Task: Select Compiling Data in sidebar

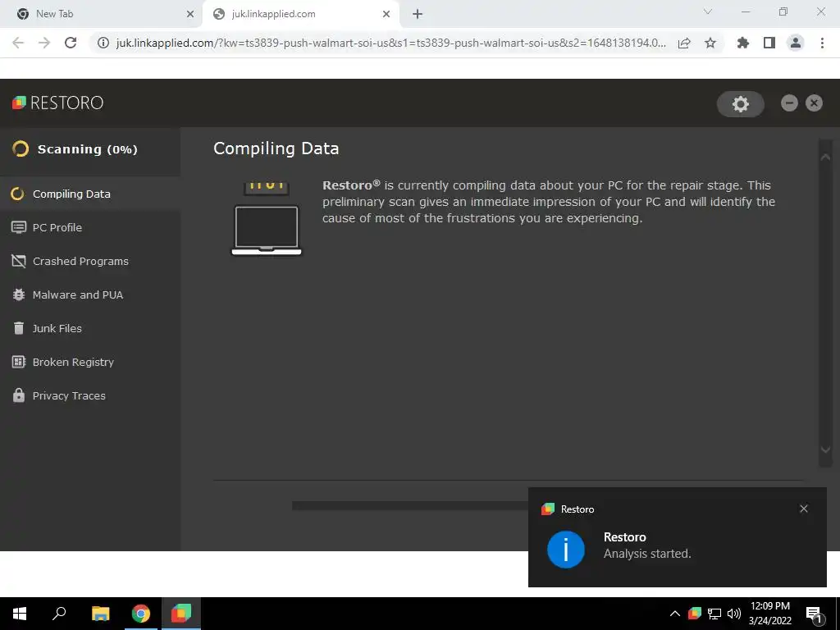Action: pyautogui.click(x=90, y=194)
